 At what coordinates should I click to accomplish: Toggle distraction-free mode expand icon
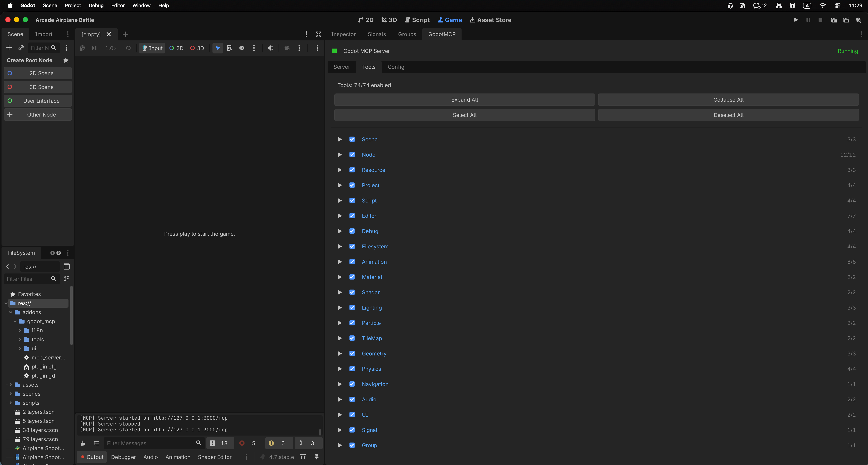point(319,34)
